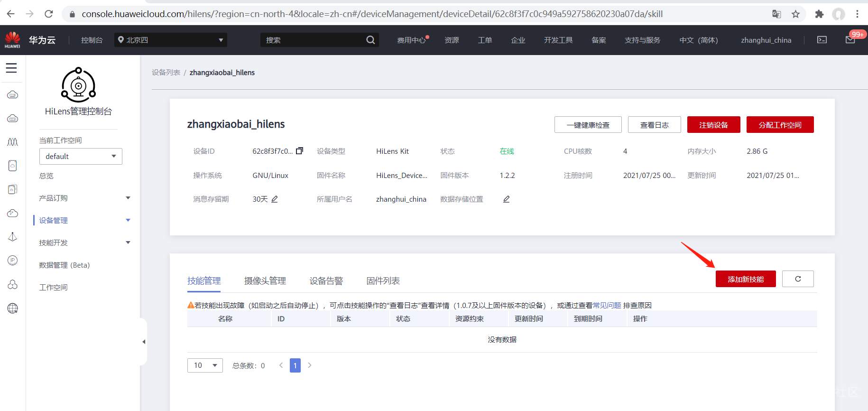Click the HiLens camera logo icon

click(78, 85)
